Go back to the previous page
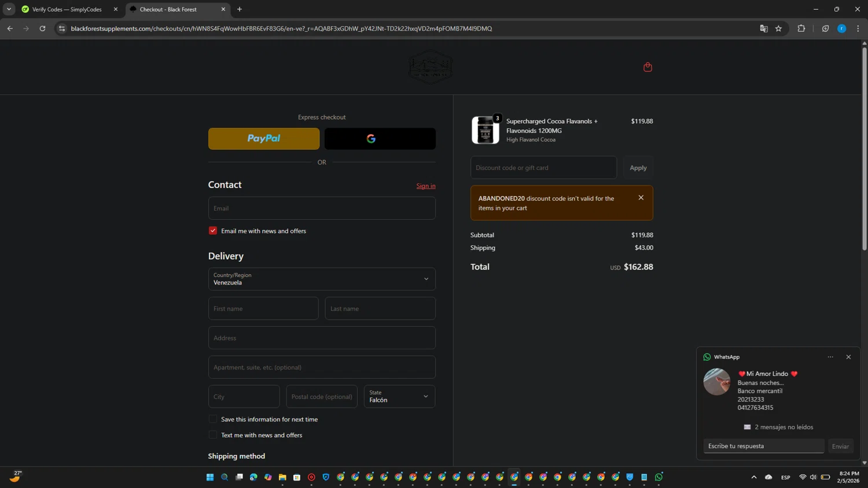The image size is (868, 488). (10, 28)
